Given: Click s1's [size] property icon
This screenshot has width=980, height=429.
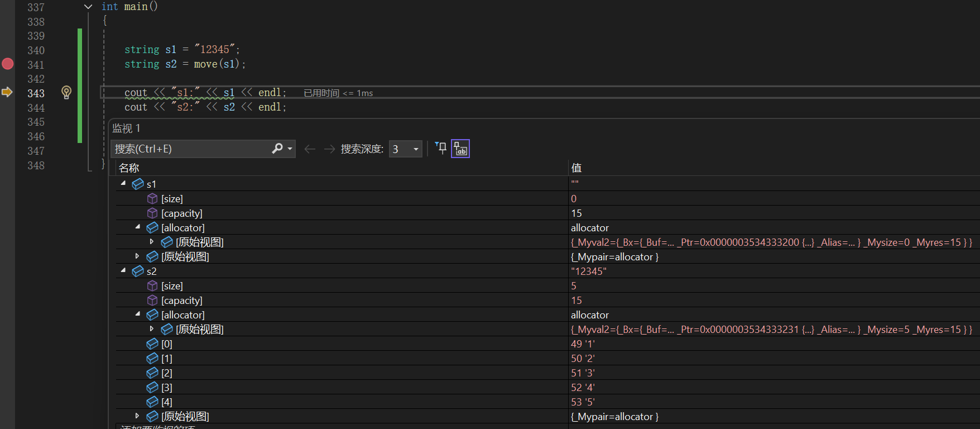Looking at the screenshot, I should [x=152, y=198].
